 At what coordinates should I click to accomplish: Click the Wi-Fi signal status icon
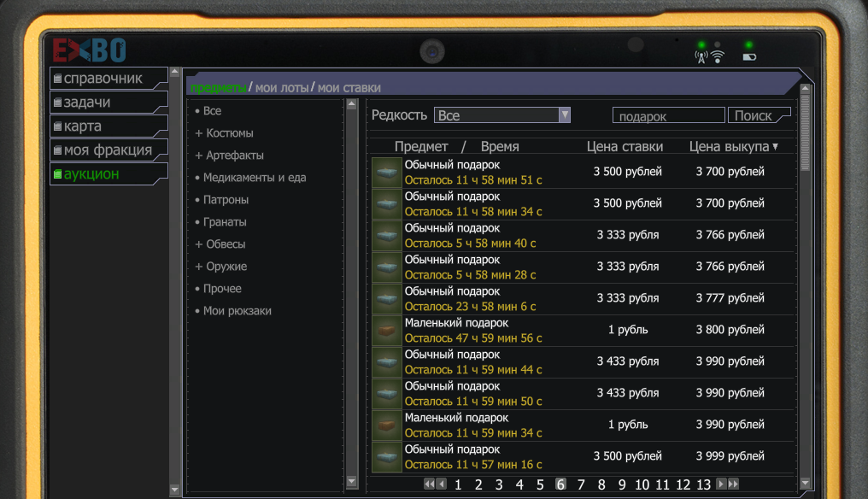(718, 56)
